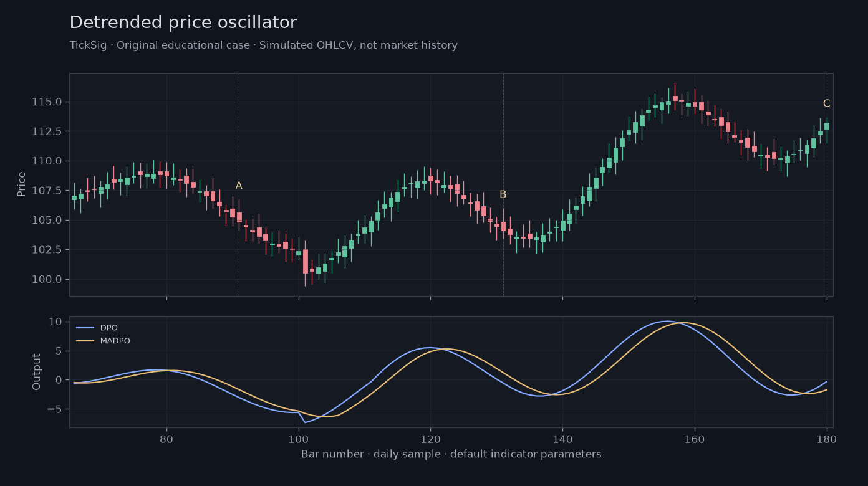Click bar number tick 160
Screen dimensions: 868x486
point(695,439)
